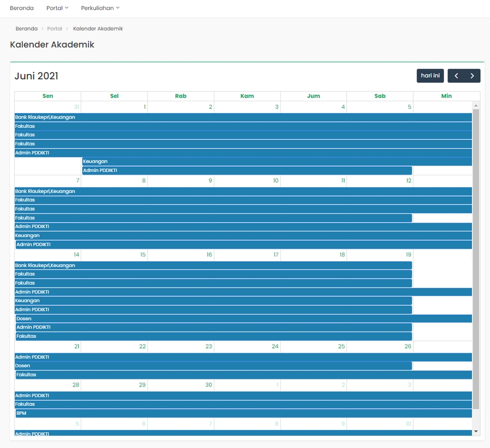Open Bank Riaukepri,Keuangan event in June 7 week
490x448 pixels.
tap(243, 191)
